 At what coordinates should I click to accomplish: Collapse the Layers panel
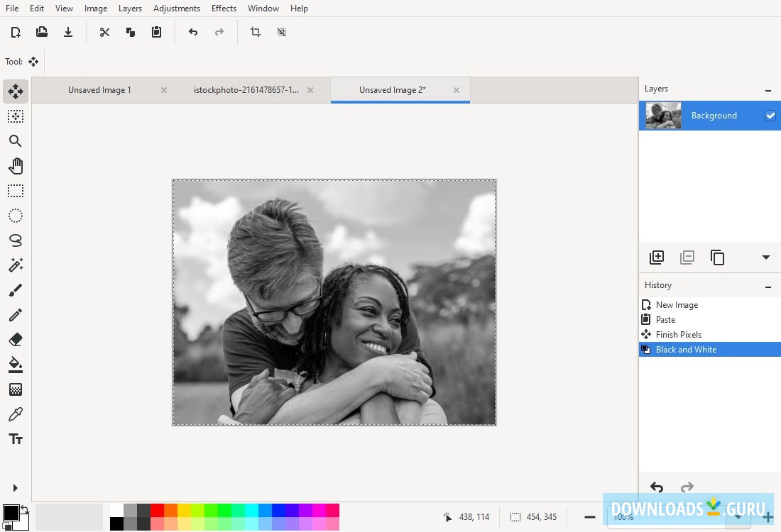point(768,90)
